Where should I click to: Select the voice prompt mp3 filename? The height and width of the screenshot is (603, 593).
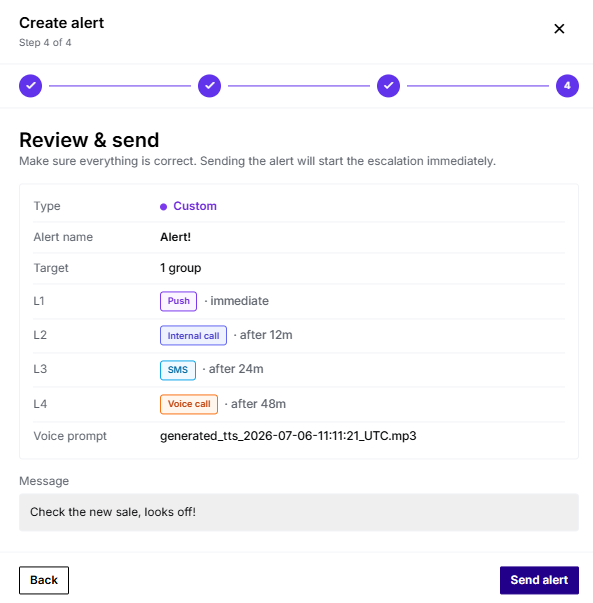288,436
